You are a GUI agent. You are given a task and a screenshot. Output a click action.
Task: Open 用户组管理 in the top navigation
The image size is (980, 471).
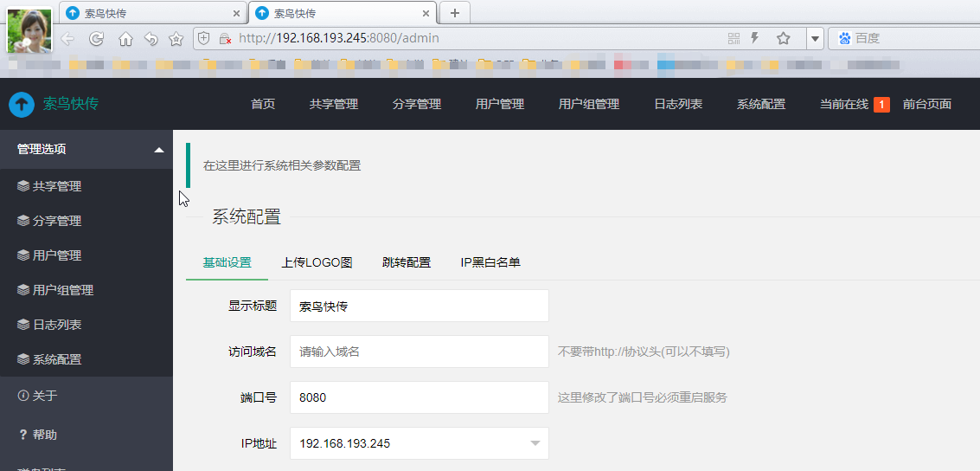pos(588,104)
